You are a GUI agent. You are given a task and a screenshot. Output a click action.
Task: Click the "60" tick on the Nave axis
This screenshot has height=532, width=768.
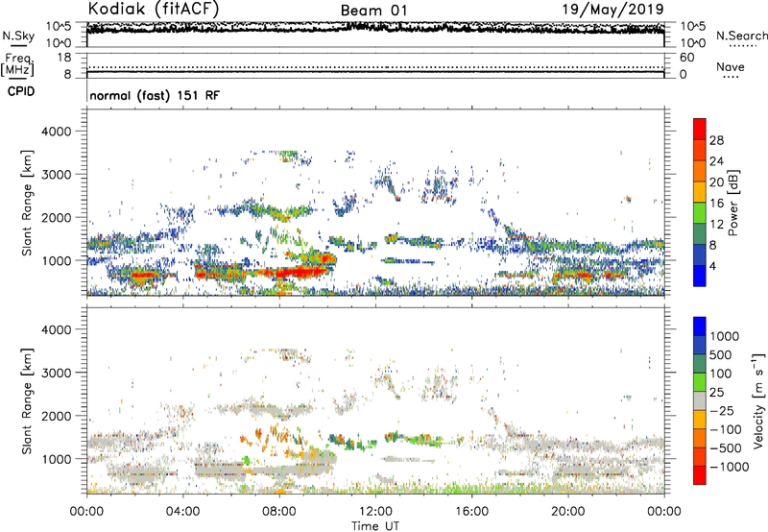[x=686, y=58]
